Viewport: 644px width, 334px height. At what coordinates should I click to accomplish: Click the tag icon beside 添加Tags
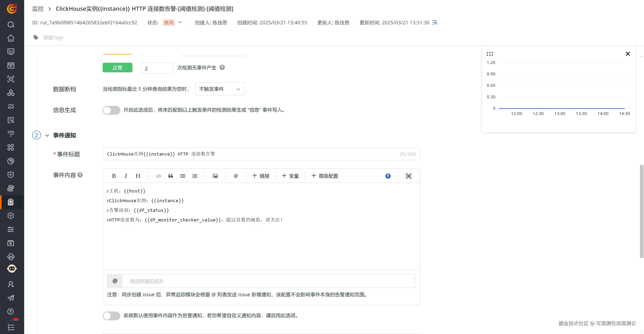[36, 37]
